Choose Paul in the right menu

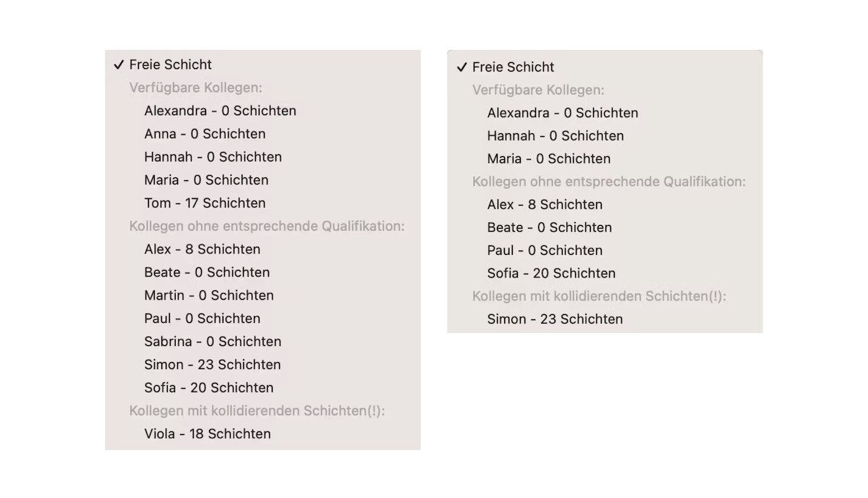click(544, 250)
